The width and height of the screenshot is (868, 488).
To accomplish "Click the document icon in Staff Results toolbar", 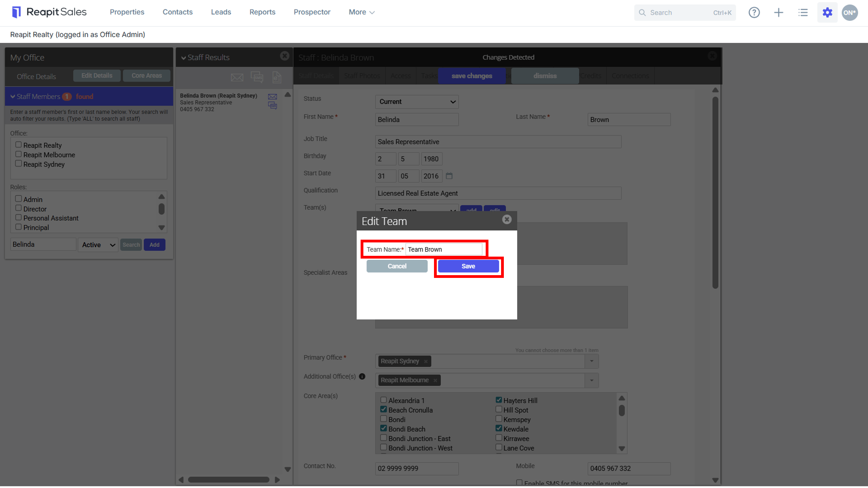I will (x=277, y=77).
